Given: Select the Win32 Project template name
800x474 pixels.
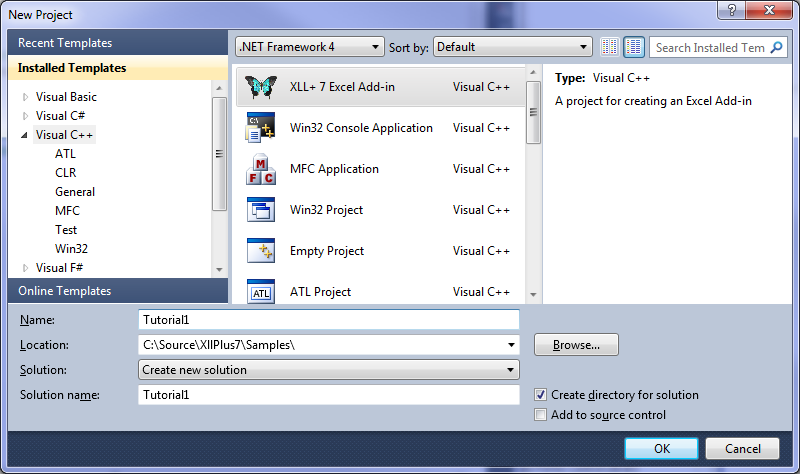Looking at the screenshot, I should pos(326,210).
